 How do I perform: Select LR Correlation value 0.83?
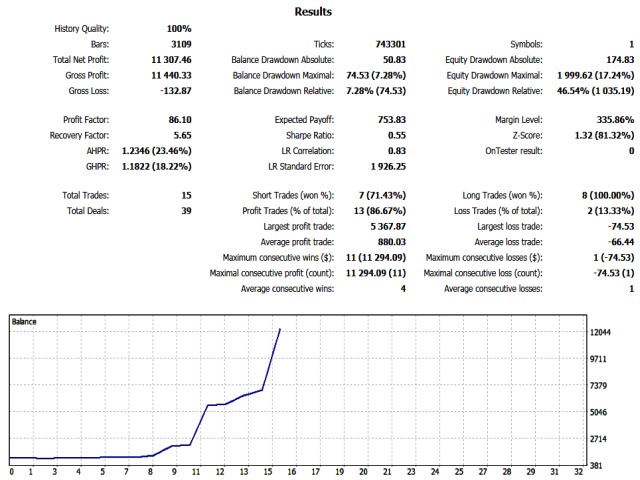pos(397,151)
